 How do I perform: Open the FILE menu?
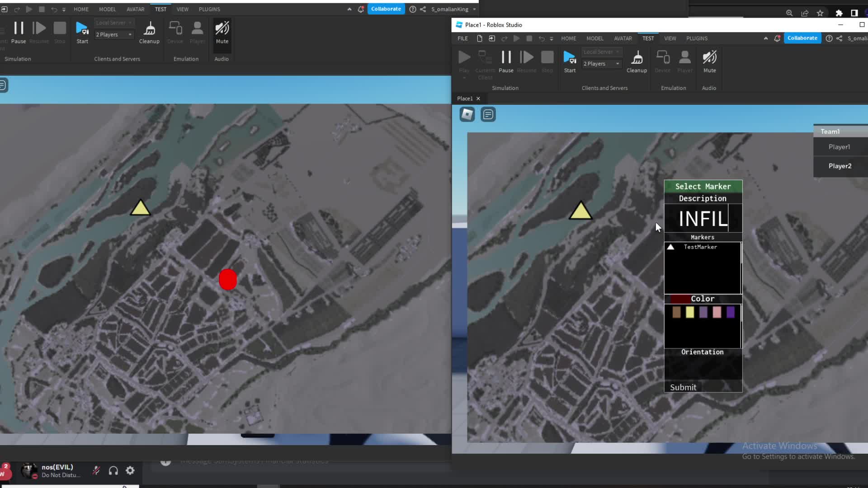462,38
